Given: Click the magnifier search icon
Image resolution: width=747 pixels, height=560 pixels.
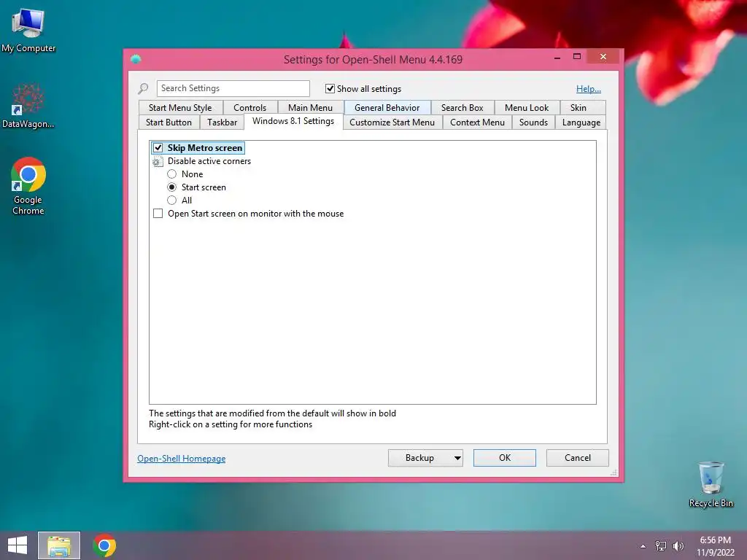Looking at the screenshot, I should [144, 88].
